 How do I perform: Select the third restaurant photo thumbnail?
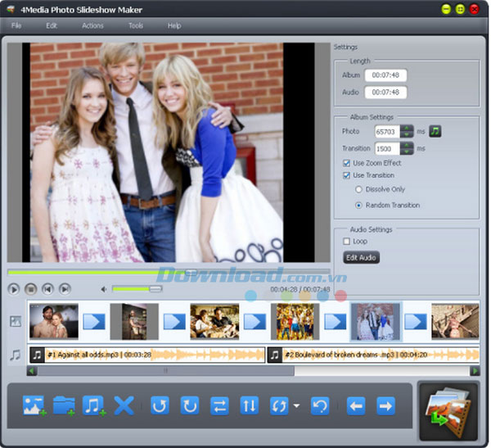pyautogui.click(x=214, y=321)
